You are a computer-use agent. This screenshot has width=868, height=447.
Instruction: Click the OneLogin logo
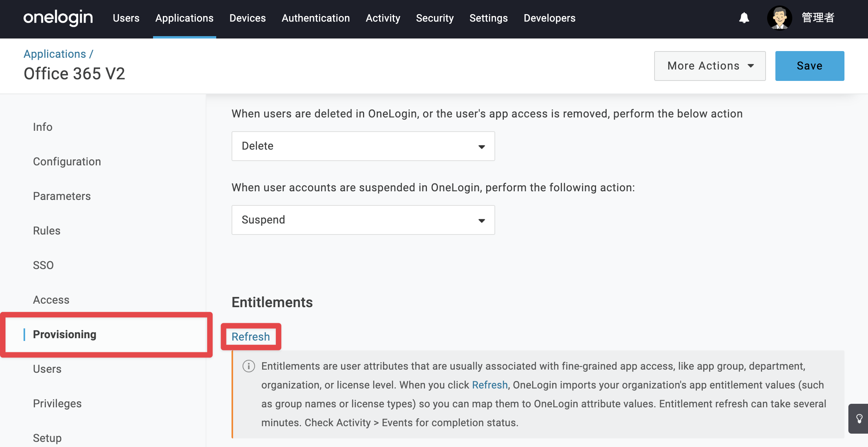coord(58,18)
